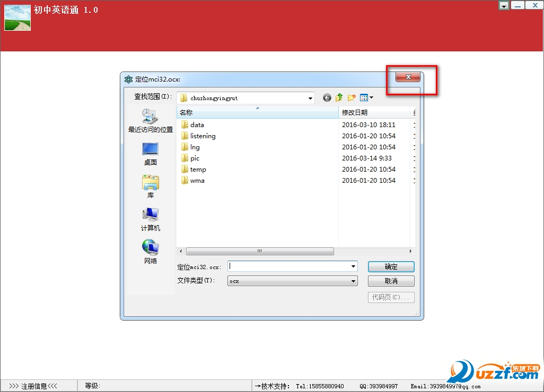
Task: Click the horizontal scrollbar thumb
Action: point(260,251)
